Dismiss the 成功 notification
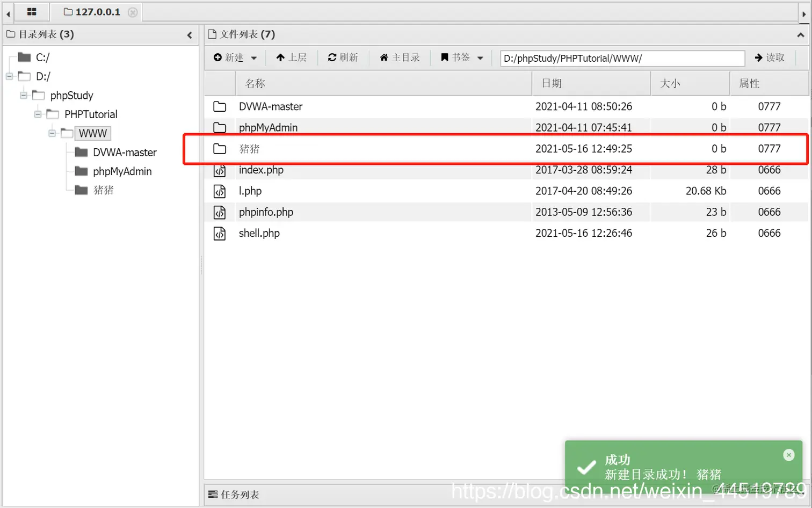The image size is (812, 508). pyautogui.click(x=788, y=455)
